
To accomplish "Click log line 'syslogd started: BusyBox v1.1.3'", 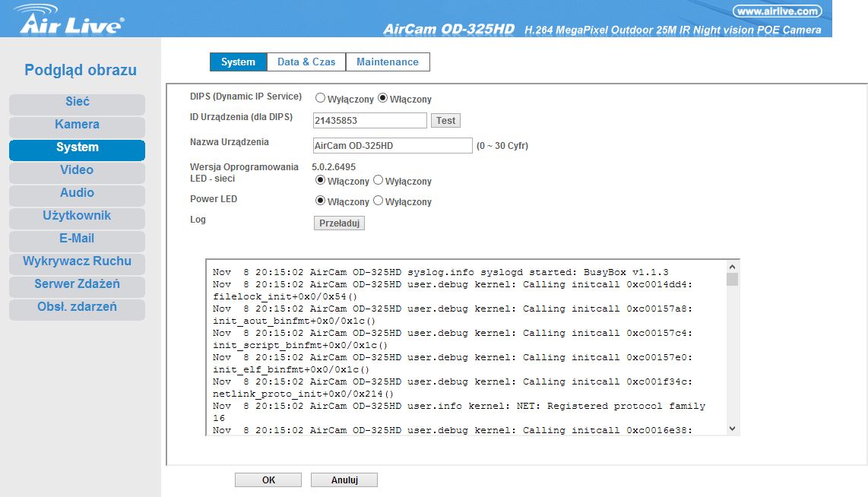I will point(574,272).
